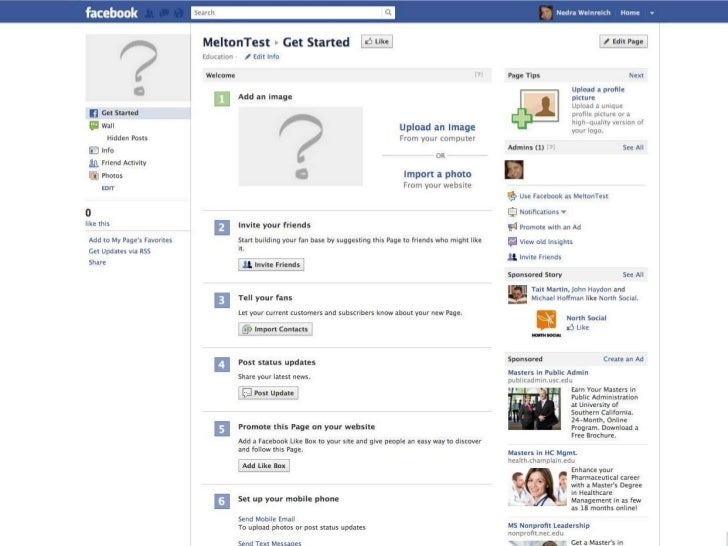Image resolution: width=728 pixels, height=546 pixels.
Task: Open notifications globe icon in top bar
Action: pos(179,13)
